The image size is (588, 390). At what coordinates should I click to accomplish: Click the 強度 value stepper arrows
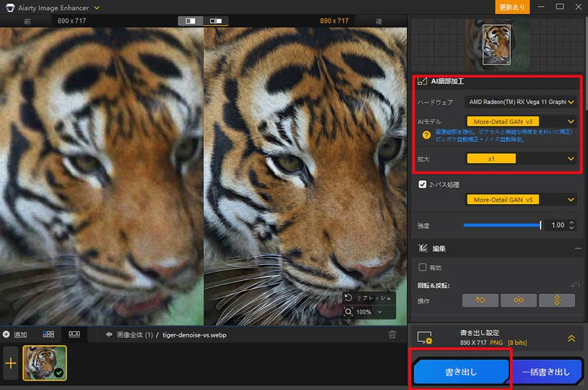[571, 225]
